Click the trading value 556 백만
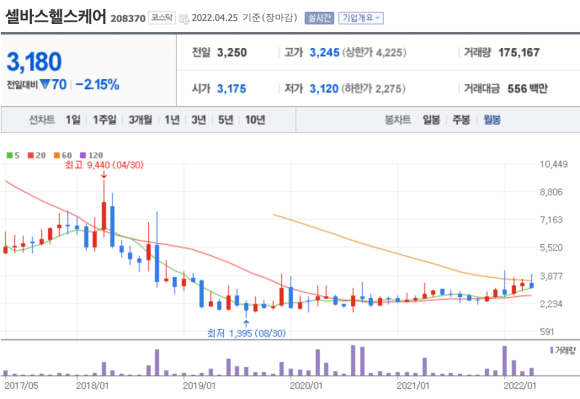Viewport: 580px width, 399px height. 527,89
